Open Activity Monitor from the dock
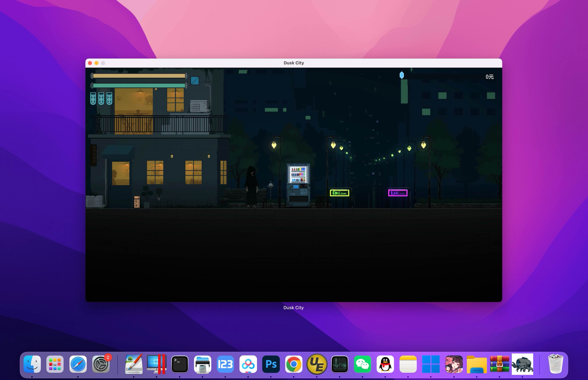The width and height of the screenshot is (588, 380). [339, 364]
